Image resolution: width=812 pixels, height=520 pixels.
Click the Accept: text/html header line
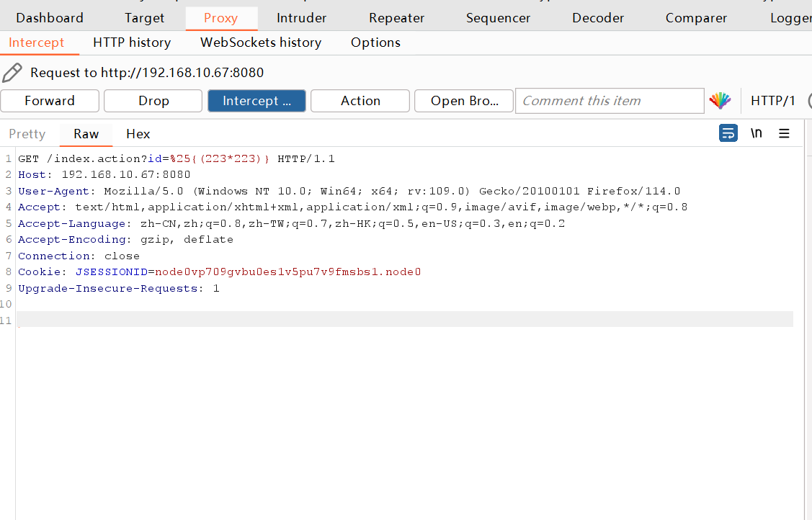352,207
